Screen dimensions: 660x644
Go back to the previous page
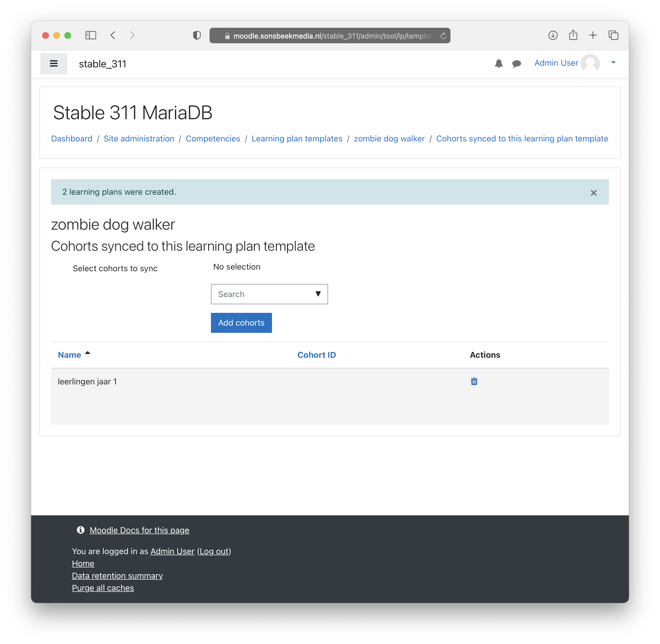(113, 35)
